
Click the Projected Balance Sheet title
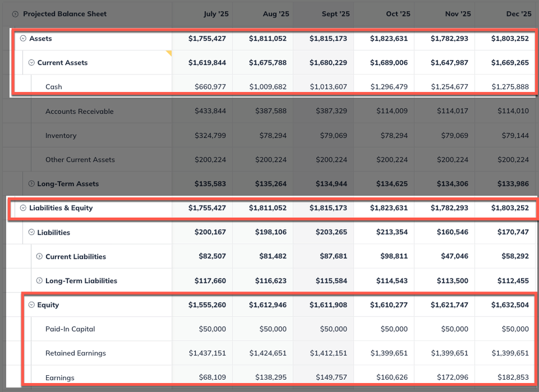65,13
